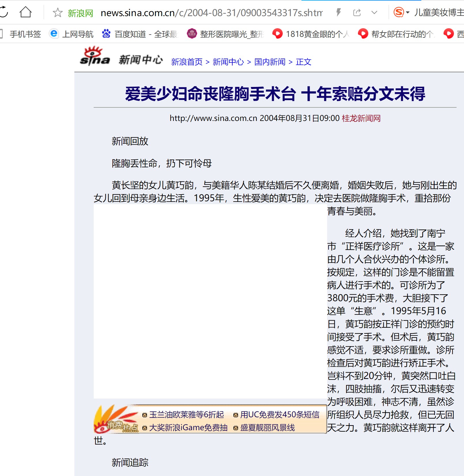Click the IE logo icon beside 上网导航
The height and width of the screenshot is (476, 464).
(54, 34)
